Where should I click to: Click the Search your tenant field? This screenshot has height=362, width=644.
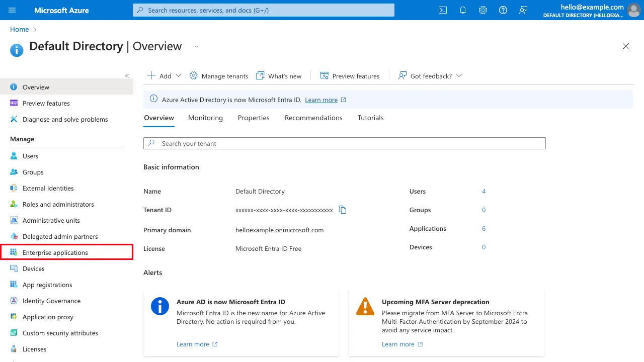click(345, 143)
